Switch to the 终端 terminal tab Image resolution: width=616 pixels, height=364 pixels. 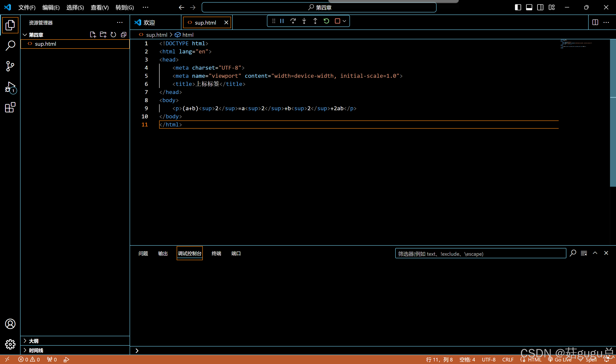pos(216,253)
